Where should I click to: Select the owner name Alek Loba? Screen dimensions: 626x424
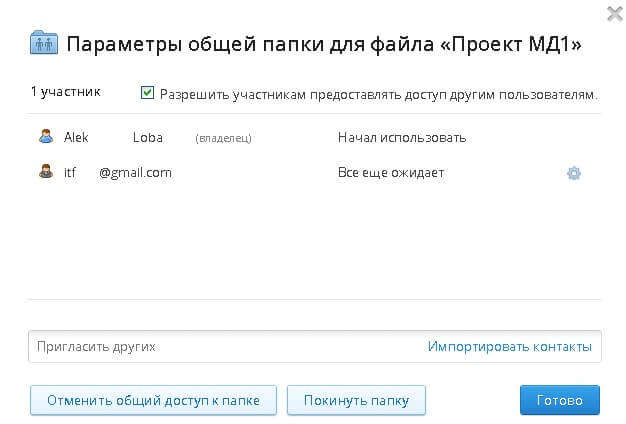(112, 137)
